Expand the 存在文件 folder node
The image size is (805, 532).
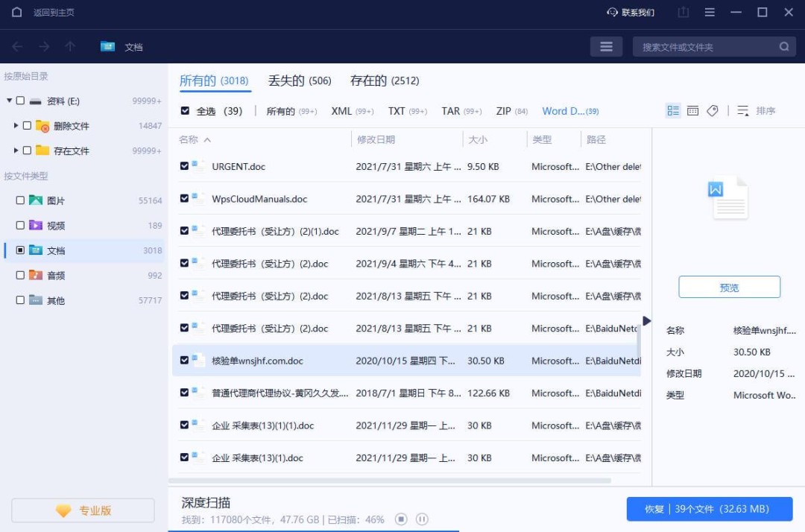16,151
